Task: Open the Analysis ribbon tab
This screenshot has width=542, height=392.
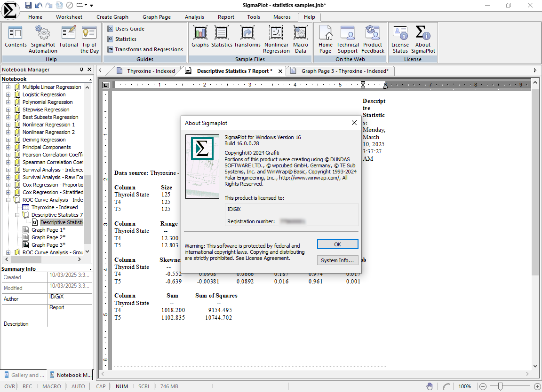Action: point(194,17)
